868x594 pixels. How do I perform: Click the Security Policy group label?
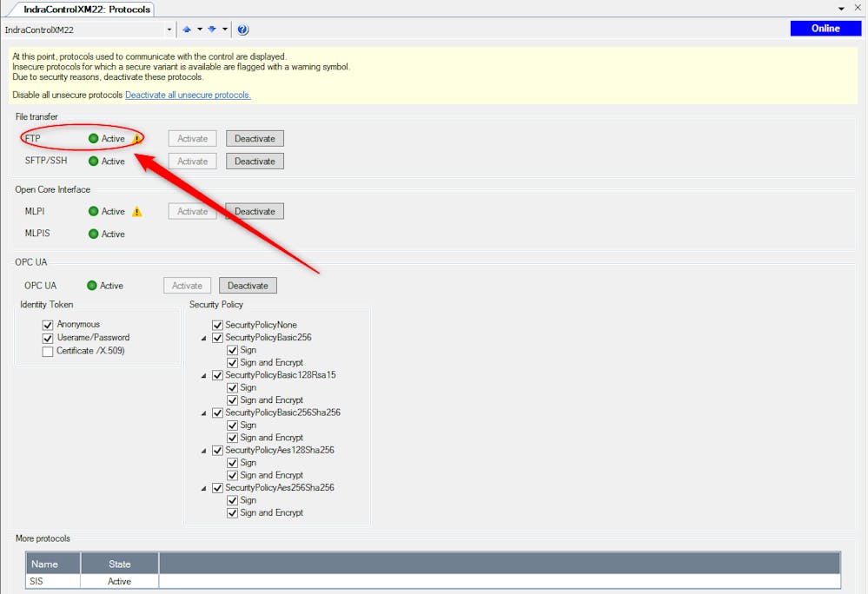click(215, 305)
